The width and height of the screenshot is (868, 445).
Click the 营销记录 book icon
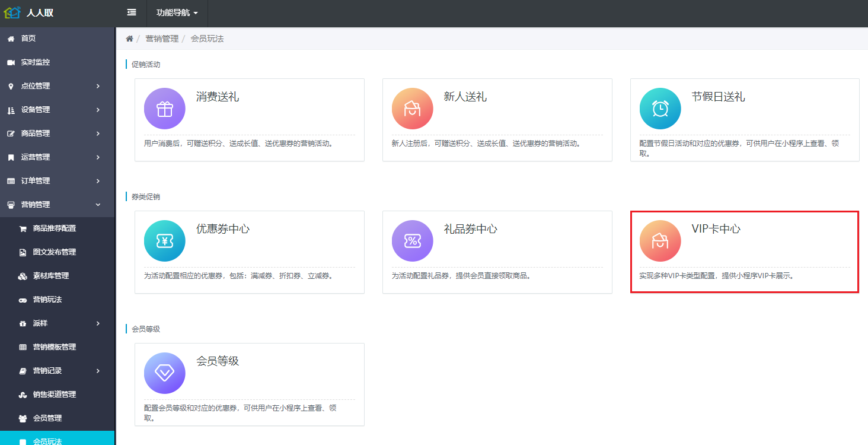[23, 371]
